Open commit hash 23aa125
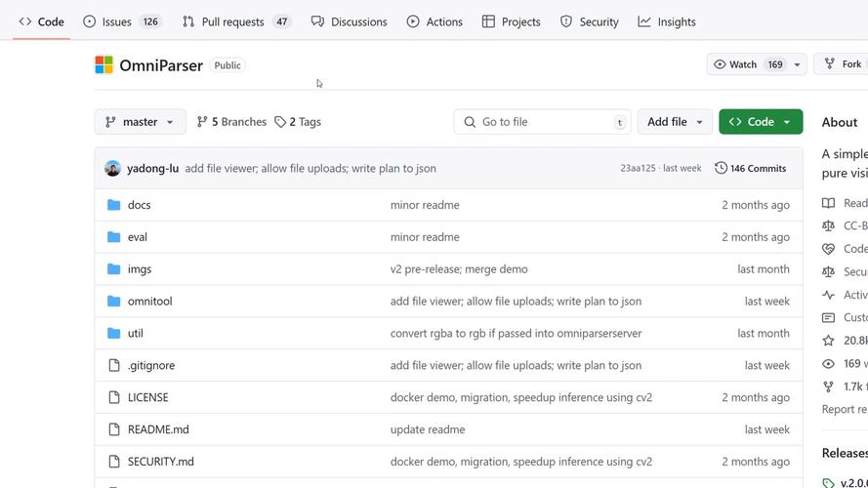Screen dimensions: 868x488 point(638,168)
